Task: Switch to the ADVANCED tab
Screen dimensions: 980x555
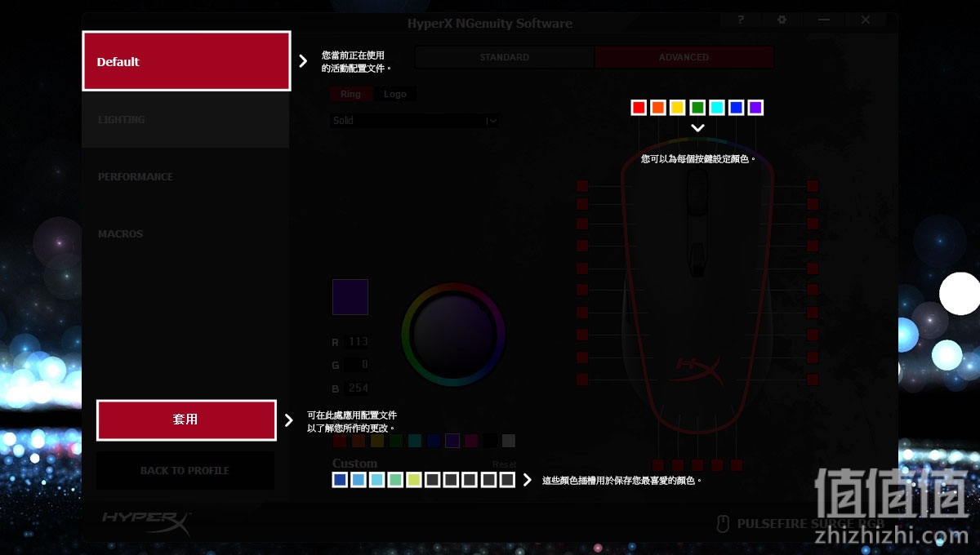Action: (x=684, y=57)
